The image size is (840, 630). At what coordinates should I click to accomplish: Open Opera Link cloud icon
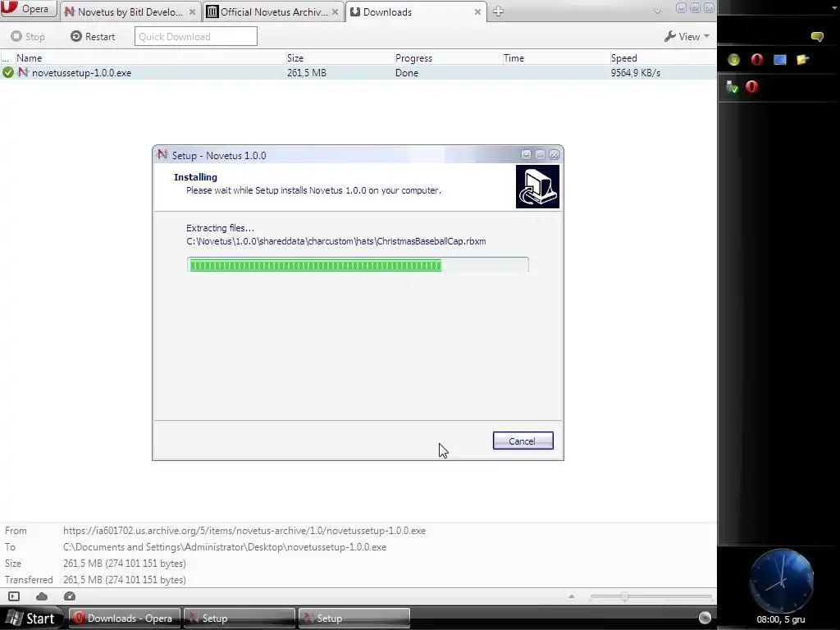point(42,596)
